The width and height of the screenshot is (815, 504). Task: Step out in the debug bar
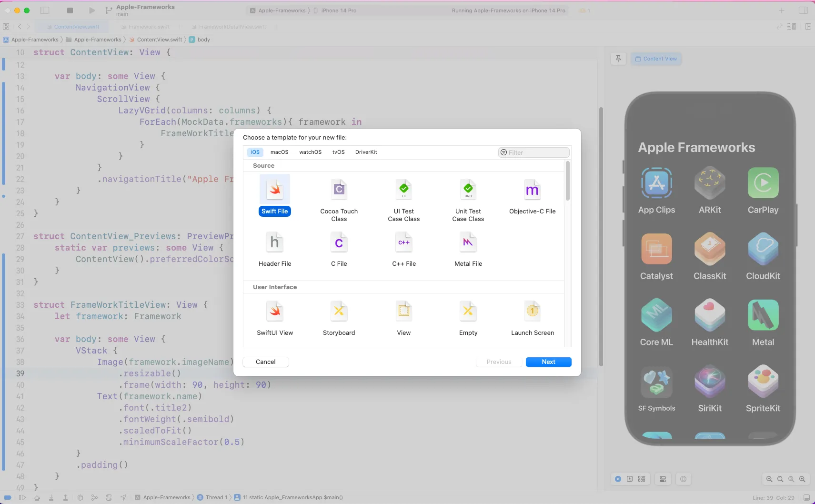[x=65, y=497]
